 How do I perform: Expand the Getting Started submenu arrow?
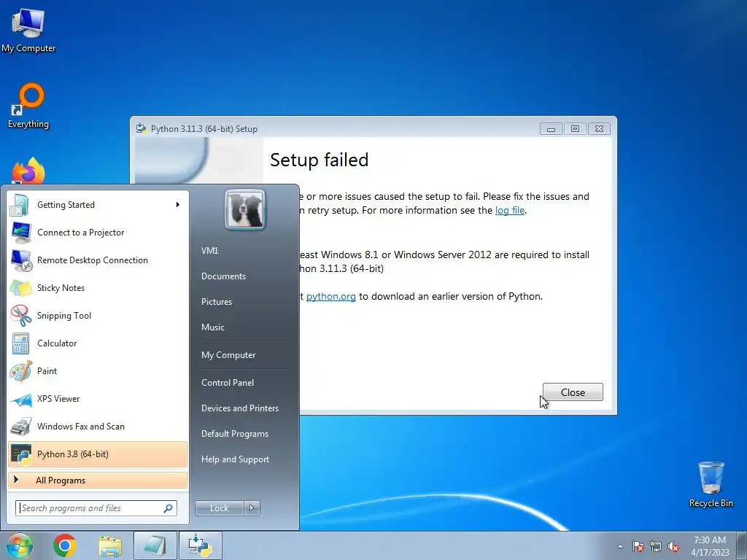[x=178, y=205]
